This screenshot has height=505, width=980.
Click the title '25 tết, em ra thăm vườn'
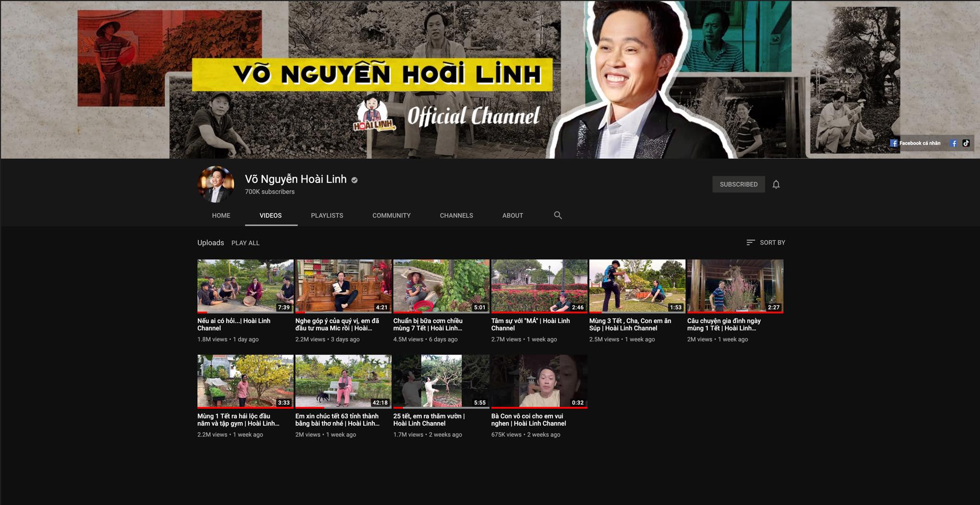pyautogui.click(x=429, y=420)
